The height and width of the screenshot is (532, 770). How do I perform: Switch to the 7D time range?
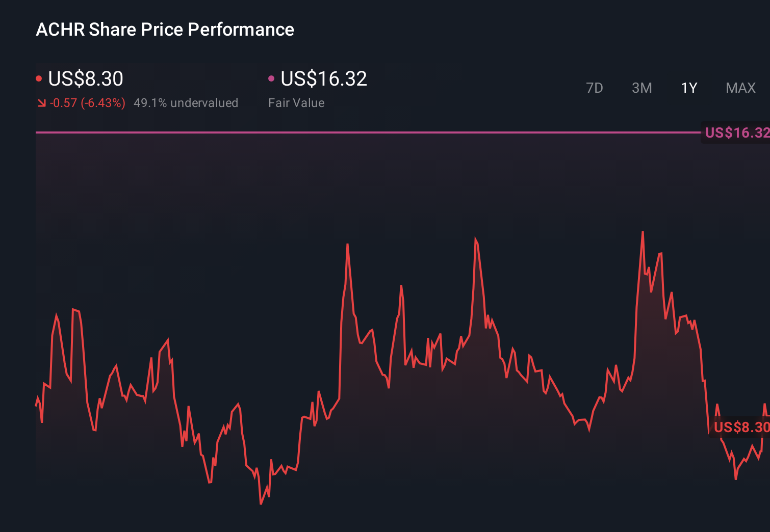(x=595, y=88)
